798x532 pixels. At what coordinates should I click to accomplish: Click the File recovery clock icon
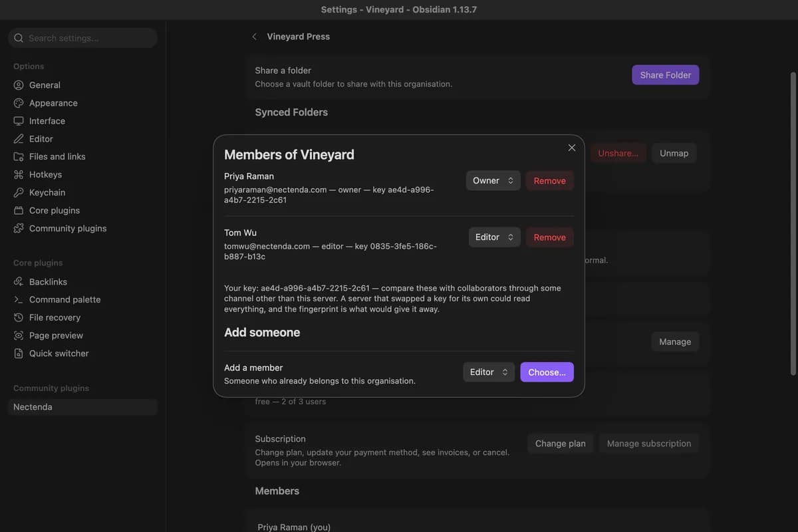19,318
